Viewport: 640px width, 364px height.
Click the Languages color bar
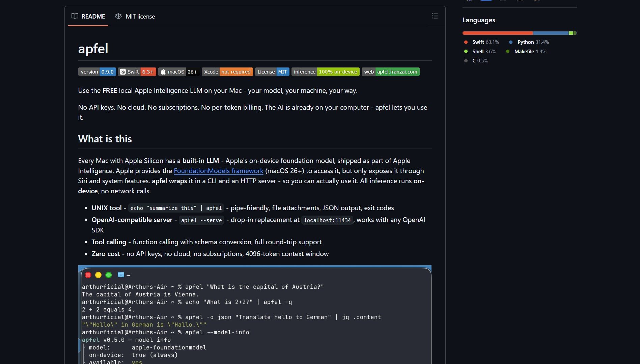coord(520,33)
